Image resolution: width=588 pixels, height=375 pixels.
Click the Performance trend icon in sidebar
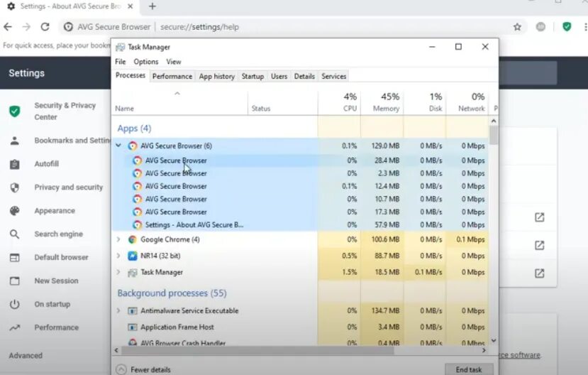15,327
